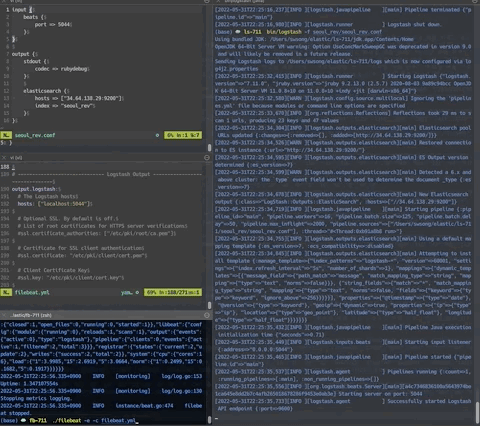Close the vi pane showing filebeat.yml
This screenshot has width=480, height=426.
pos(4,157)
